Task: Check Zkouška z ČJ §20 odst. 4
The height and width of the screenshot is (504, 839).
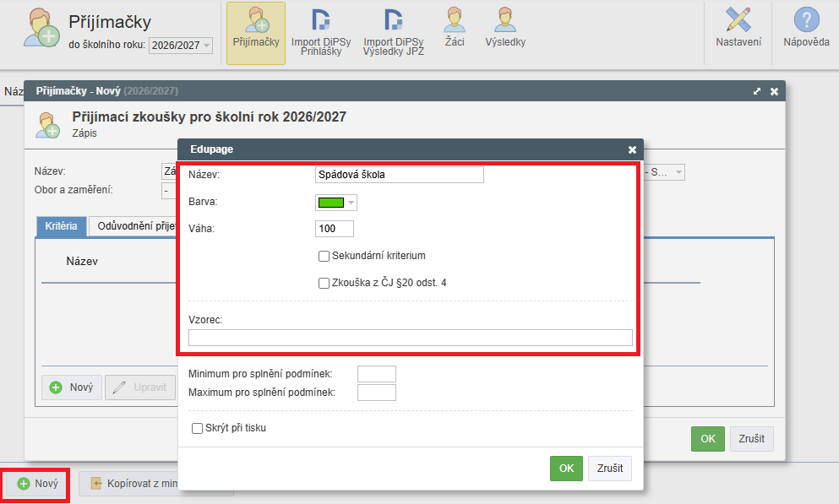Action: (x=324, y=284)
